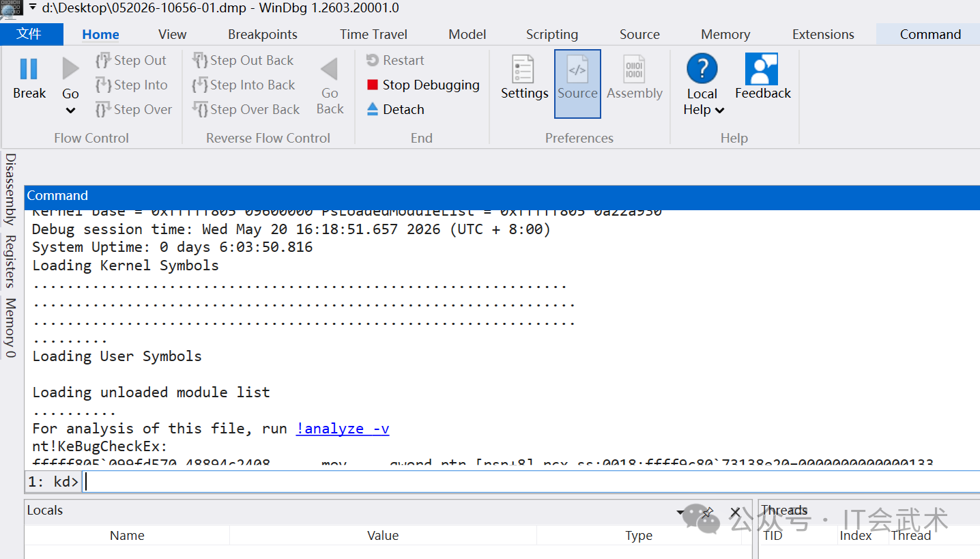This screenshot has height=559, width=980.
Task: Click Step Over in Flow Control
Action: 134,110
